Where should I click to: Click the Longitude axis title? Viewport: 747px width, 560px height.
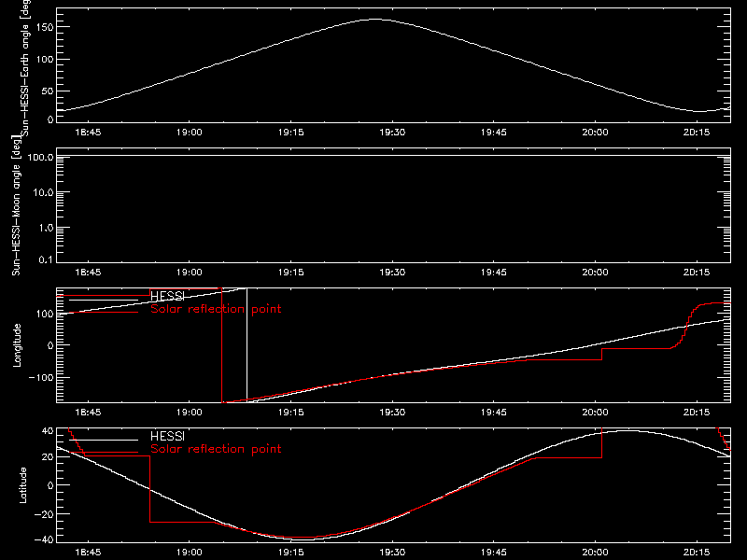(x=17, y=345)
